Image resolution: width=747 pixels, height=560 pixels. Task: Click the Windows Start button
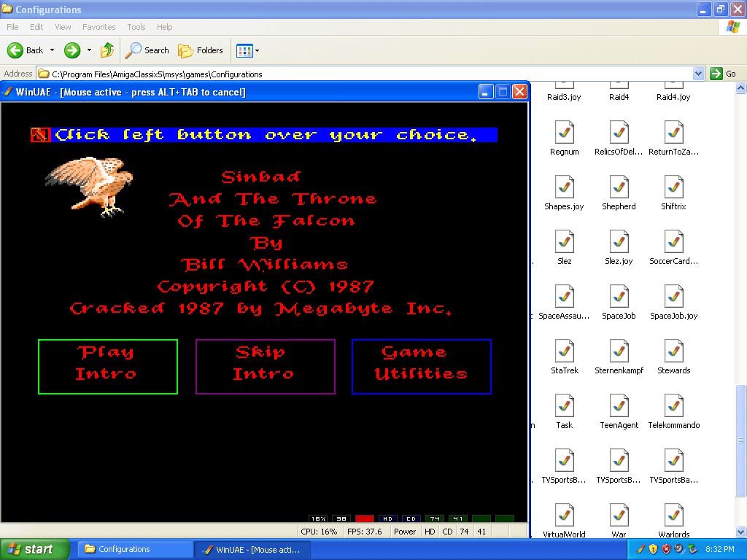(35, 549)
